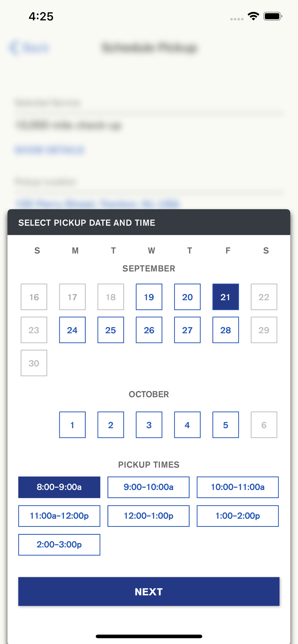Tap the battery icon in status bar

[273, 16]
